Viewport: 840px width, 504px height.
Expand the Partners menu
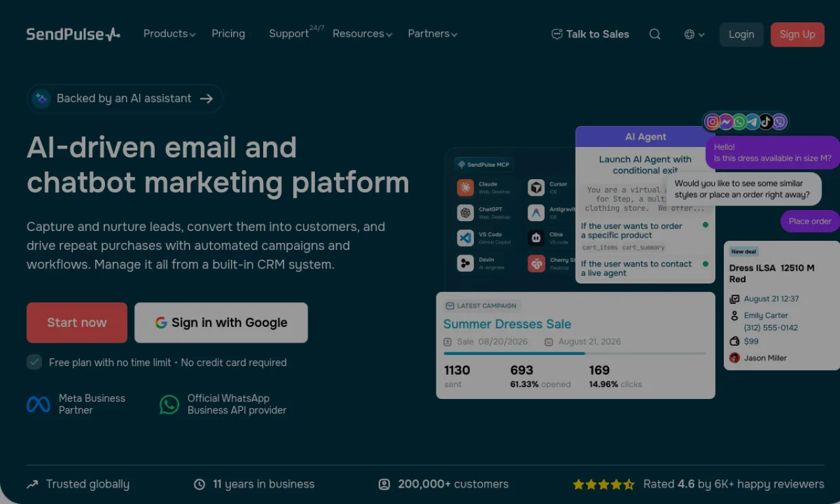[x=432, y=33]
